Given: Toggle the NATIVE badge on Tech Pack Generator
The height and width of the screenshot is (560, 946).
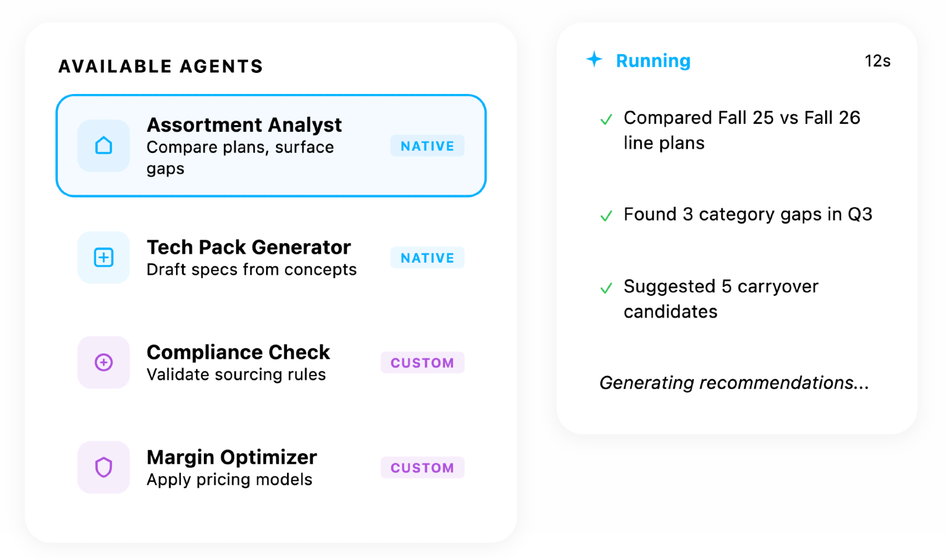Looking at the screenshot, I should pos(427,257).
